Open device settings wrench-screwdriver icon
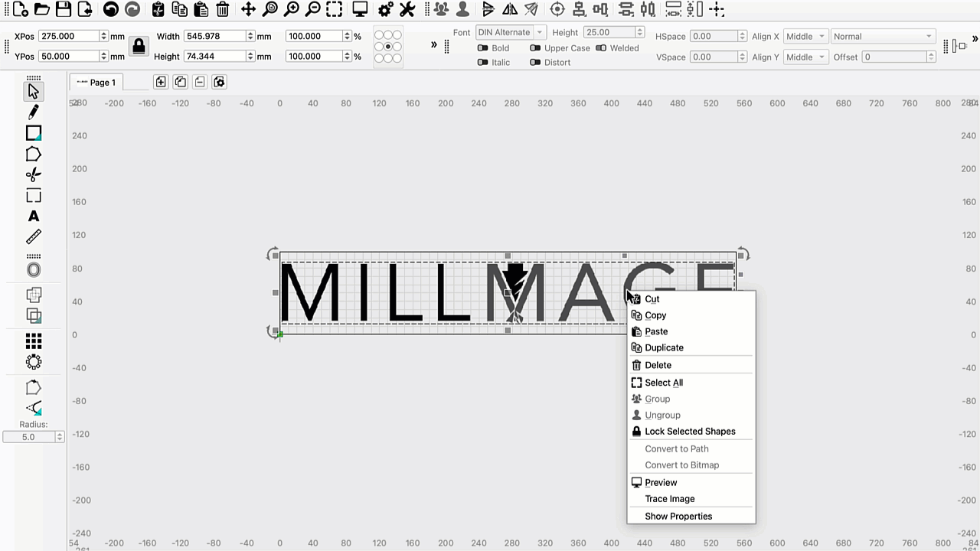This screenshot has width=980, height=551. [407, 10]
